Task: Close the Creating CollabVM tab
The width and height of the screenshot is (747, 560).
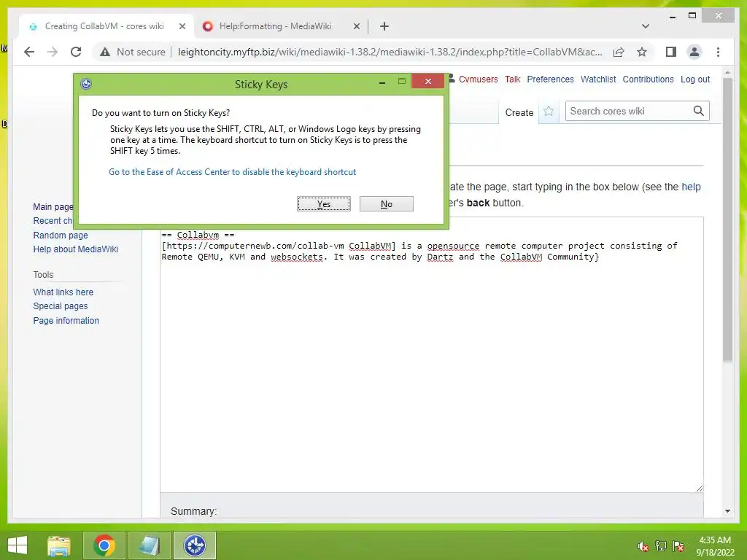Action: tap(182, 26)
